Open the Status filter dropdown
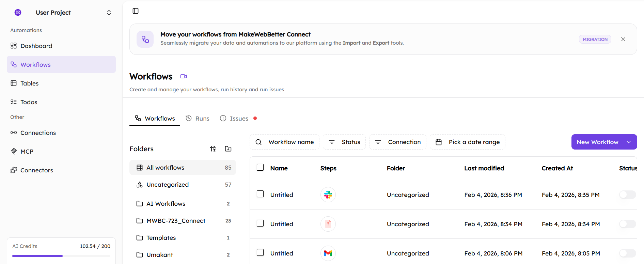The image size is (644, 264). click(344, 142)
